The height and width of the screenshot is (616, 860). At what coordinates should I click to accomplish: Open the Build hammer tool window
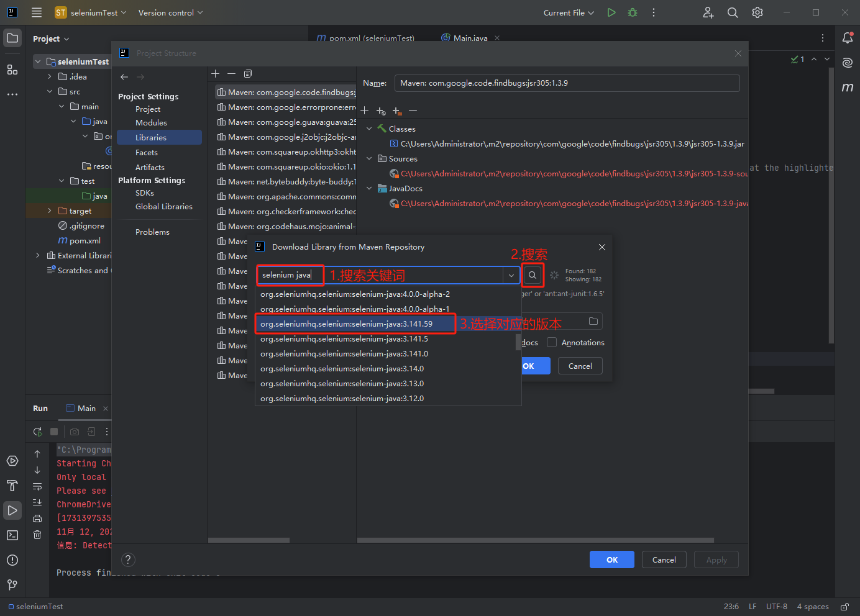pos(12,486)
